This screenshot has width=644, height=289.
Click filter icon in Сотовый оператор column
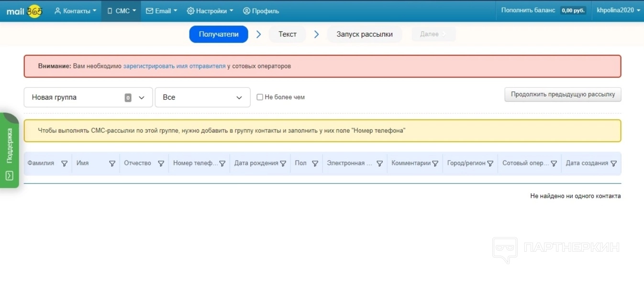point(554,163)
